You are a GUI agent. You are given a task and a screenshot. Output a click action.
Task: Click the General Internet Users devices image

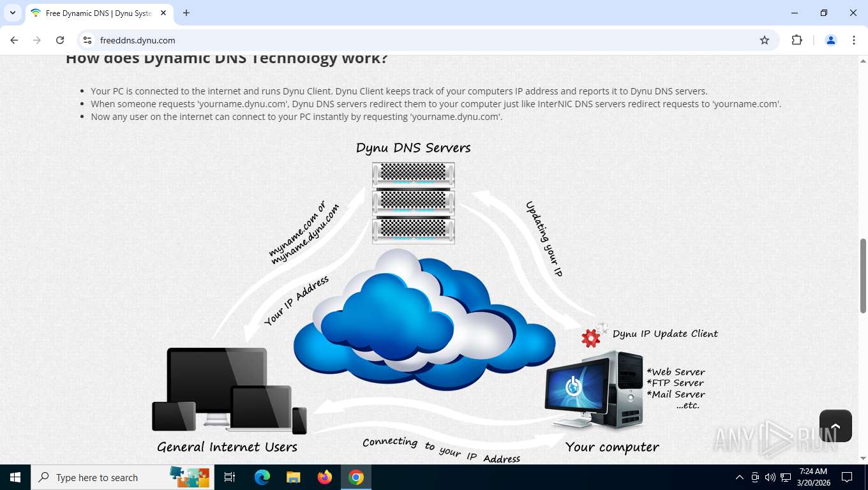click(x=229, y=390)
